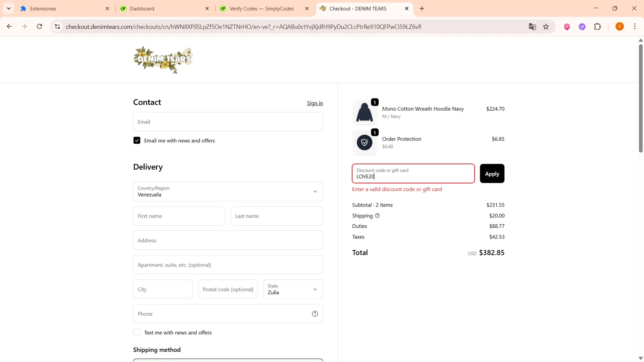Image resolution: width=644 pixels, height=362 pixels.
Task: Minimize the browser window
Action: coord(596,9)
